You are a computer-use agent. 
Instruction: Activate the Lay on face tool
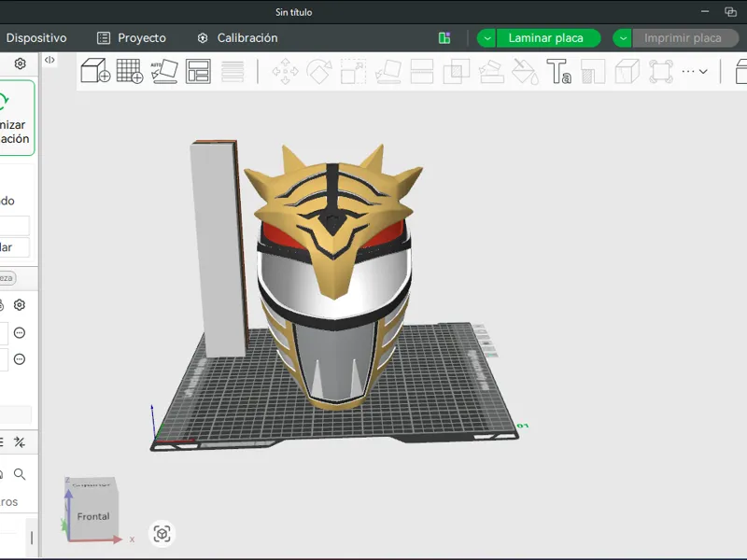pos(388,72)
